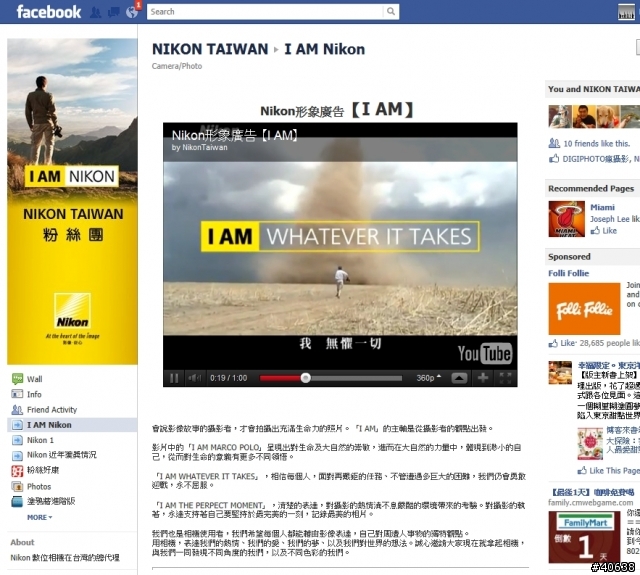
Task: Open messages icon in top bar
Action: coord(113,12)
